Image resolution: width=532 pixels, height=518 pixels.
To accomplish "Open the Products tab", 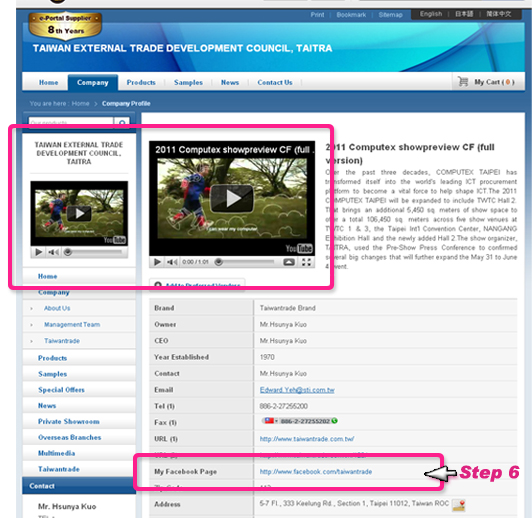I will (x=141, y=82).
